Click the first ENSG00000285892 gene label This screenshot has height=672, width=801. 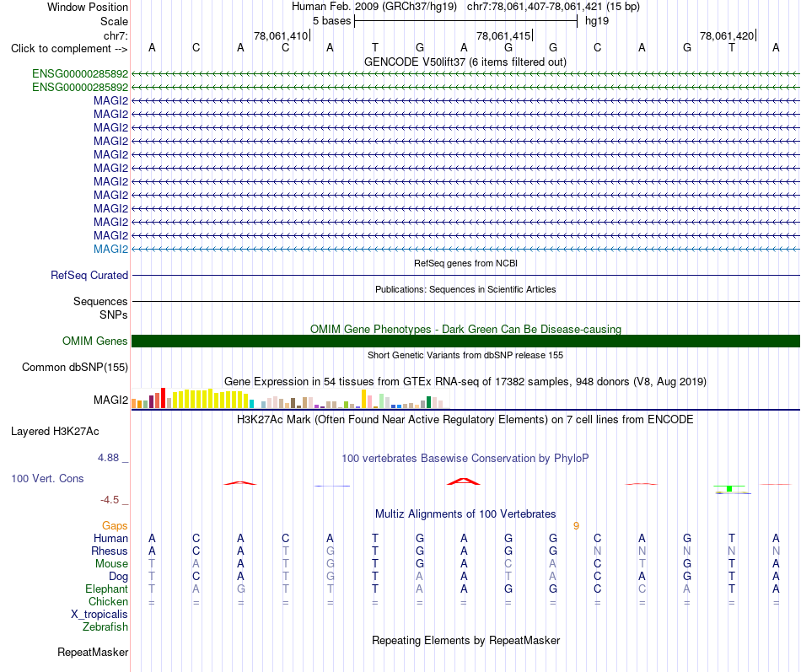[x=80, y=73]
